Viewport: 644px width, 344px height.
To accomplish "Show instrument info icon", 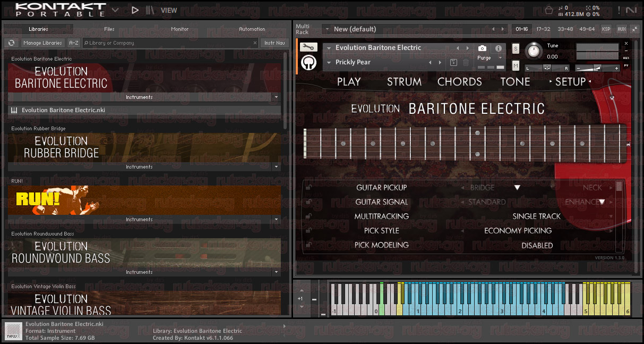I will pyautogui.click(x=498, y=48).
